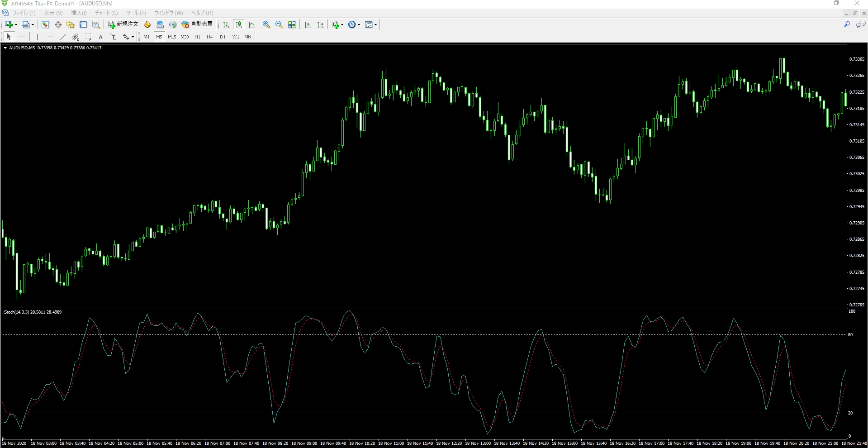Click the clock periodicity icon
Image resolution: width=868 pixels, height=448 pixels.
click(x=352, y=24)
